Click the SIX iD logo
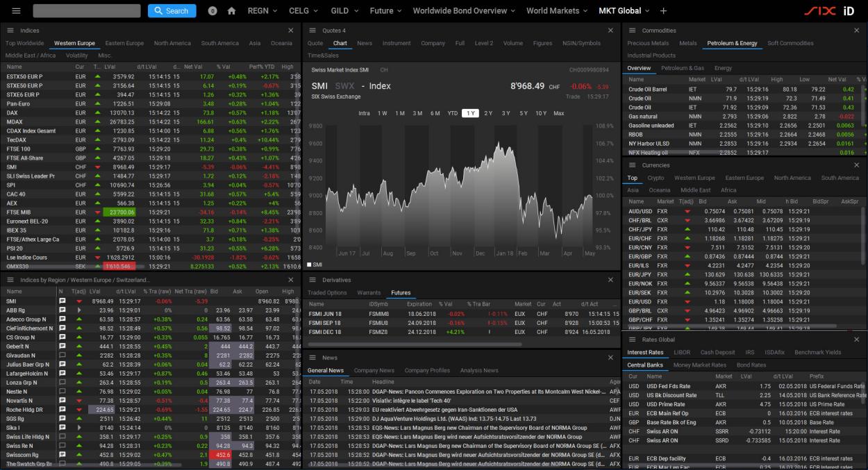This screenshot has width=868, height=470. (830, 11)
